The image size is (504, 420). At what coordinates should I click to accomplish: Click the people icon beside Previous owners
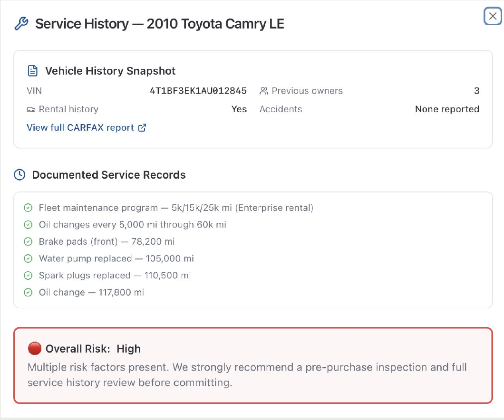point(263,91)
